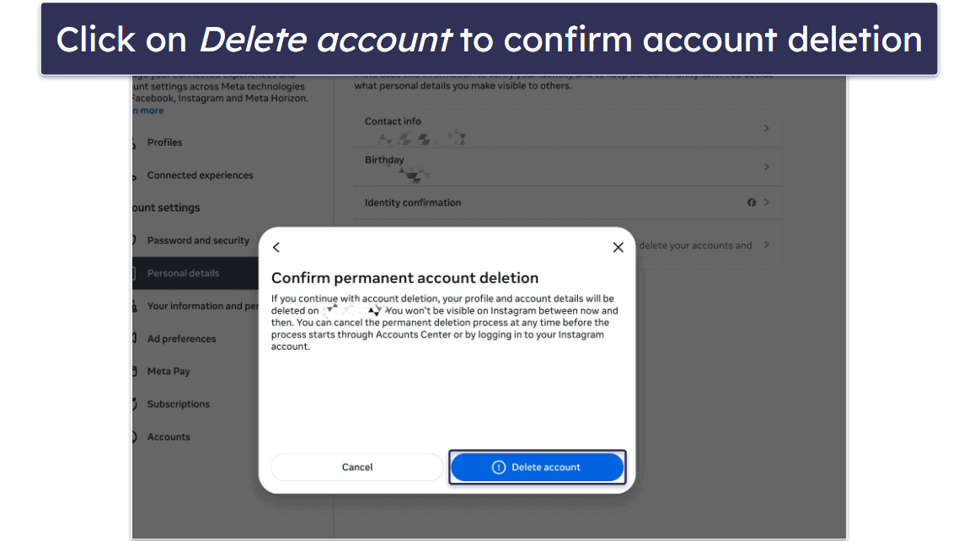Select Your information and permissions in the menu

202,306
